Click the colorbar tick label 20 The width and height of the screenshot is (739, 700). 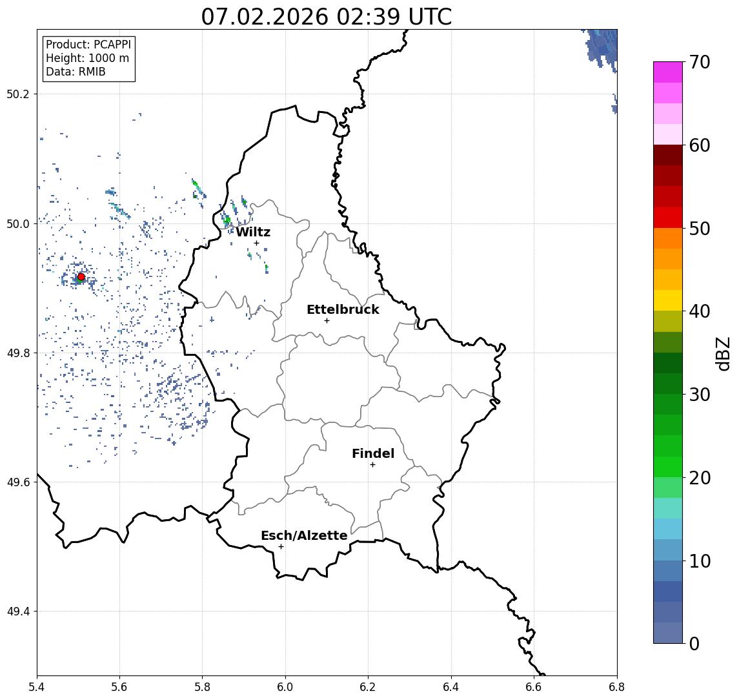[x=700, y=478]
